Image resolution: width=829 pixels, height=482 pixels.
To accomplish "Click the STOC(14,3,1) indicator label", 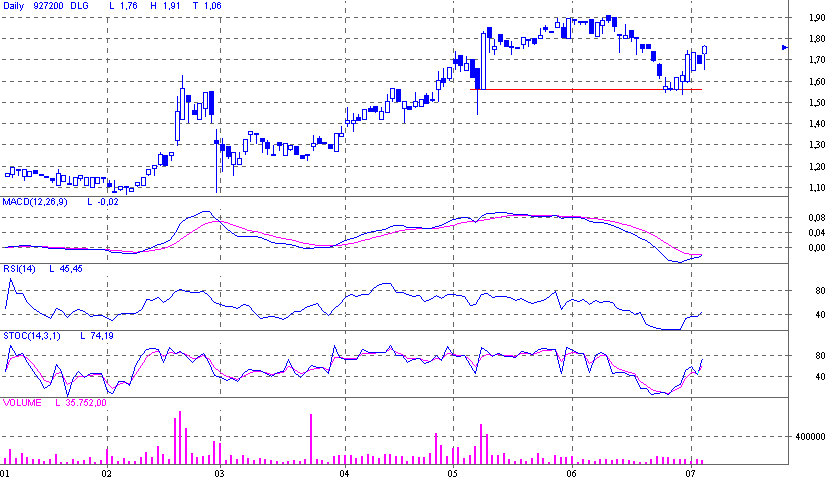I will tap(30, 336).
